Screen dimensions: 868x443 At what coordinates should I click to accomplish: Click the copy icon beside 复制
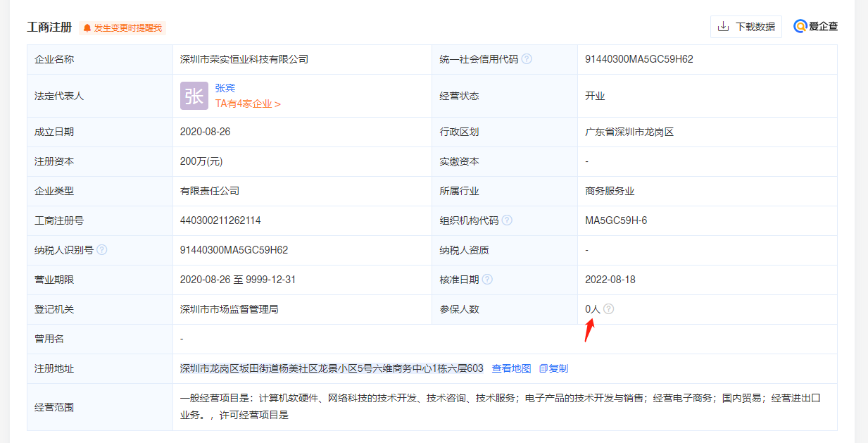click(543, 368)
